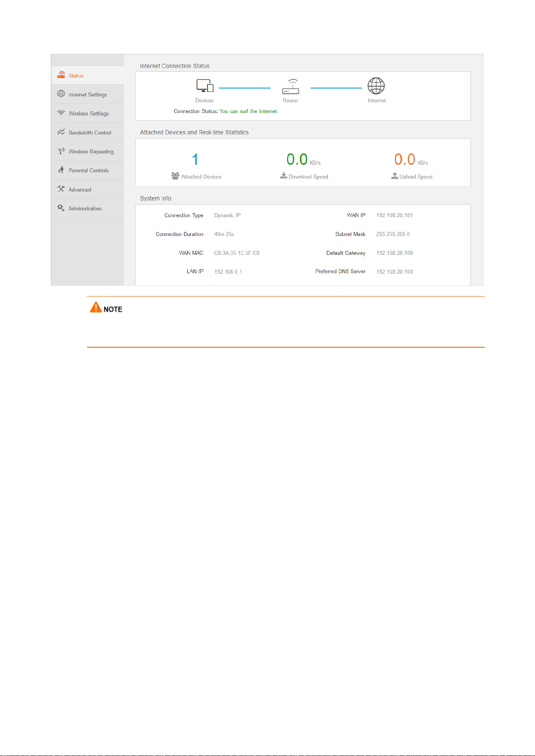Image resolution: width=535 pixels, height=756 pixels.
Task: Open Internet Settings in the sidebar
Action: point(88,94)
